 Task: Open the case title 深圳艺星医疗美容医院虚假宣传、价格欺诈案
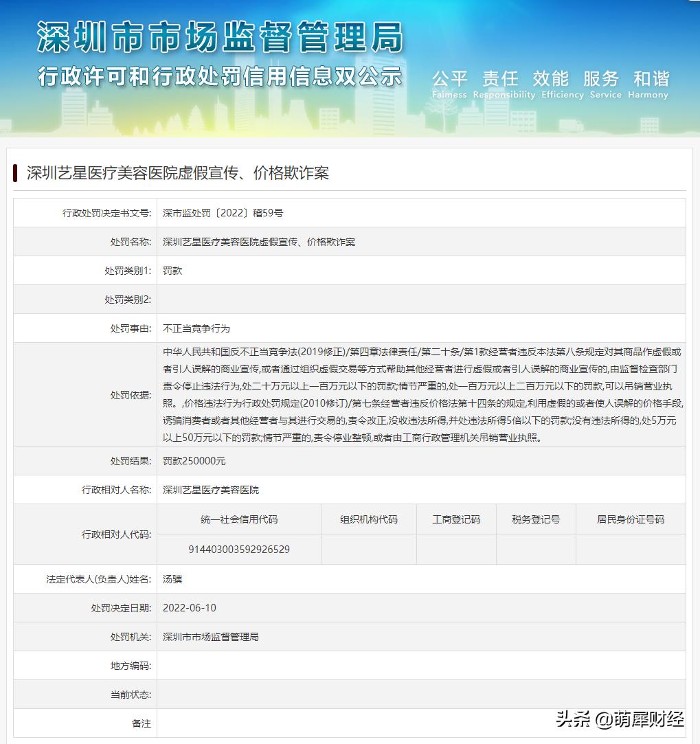pos(177,174)
